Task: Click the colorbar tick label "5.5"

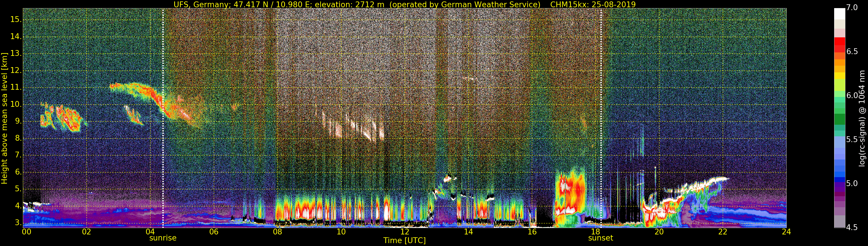Action: (852, 139)
